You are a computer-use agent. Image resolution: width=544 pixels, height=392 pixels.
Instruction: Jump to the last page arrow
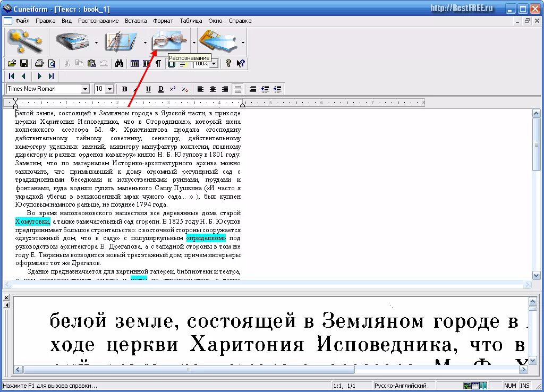[52, 76]
